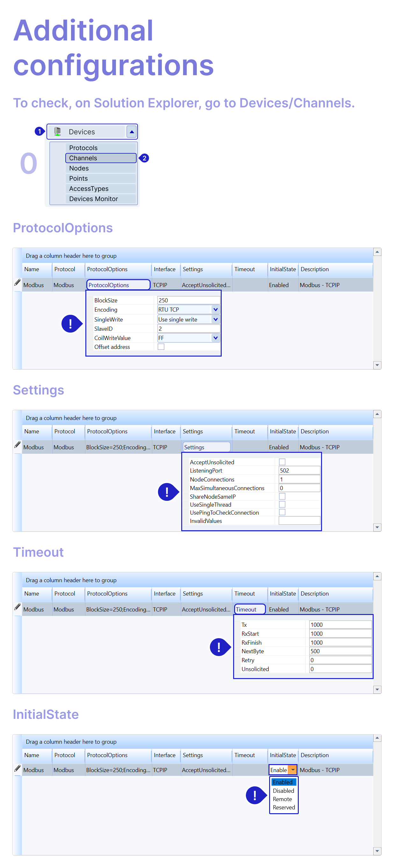Click scroll-up arrow of the Timeout section grid
Viewport: 394px width, 868px height.
377,576
